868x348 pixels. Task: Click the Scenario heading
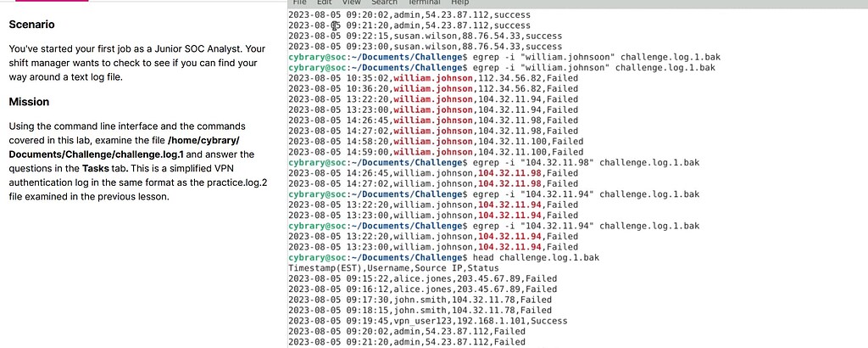[x=31, y=25]
